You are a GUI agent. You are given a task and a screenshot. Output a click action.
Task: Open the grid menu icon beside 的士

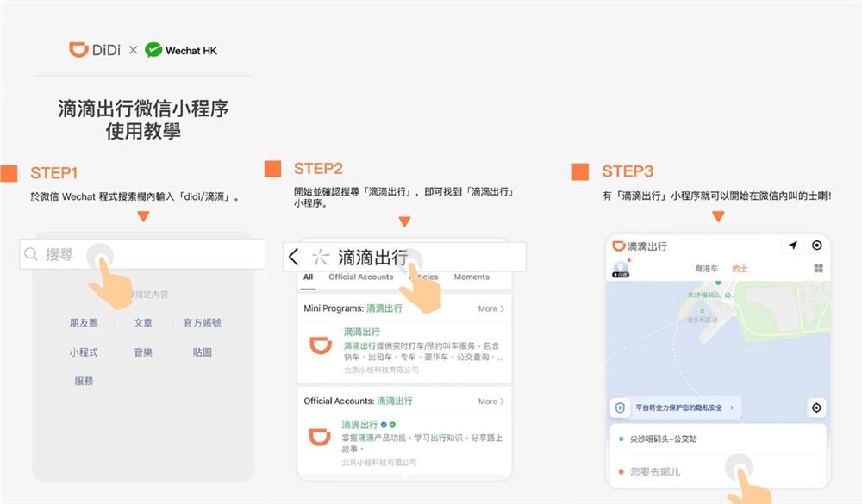tap(819, 268)
